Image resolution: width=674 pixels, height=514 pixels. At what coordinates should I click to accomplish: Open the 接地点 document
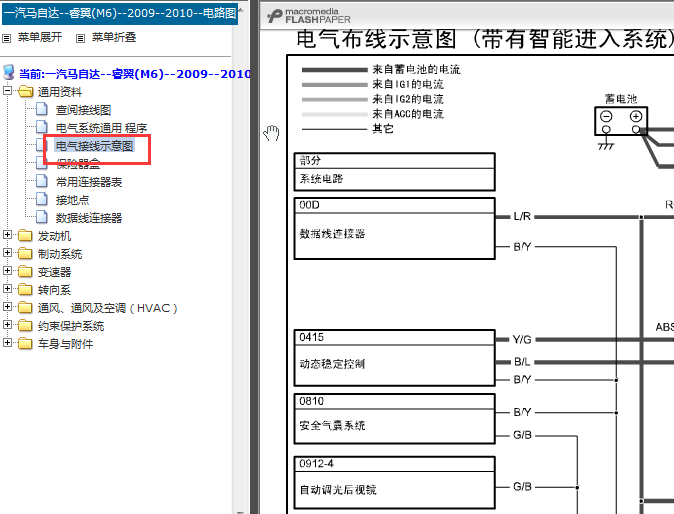[x=72, y=200]
